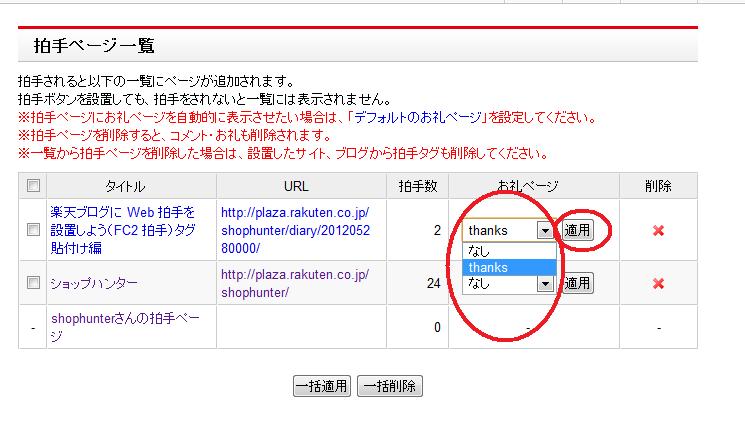Check the checkbox for the ショップハンター row
Viewport: 745px width, 443px height.
tap(33, 283)
